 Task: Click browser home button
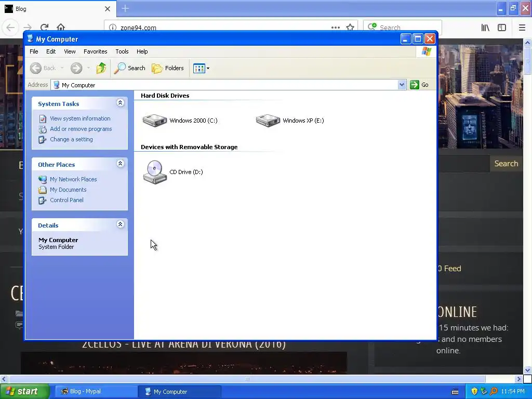(x=61, y=27)
